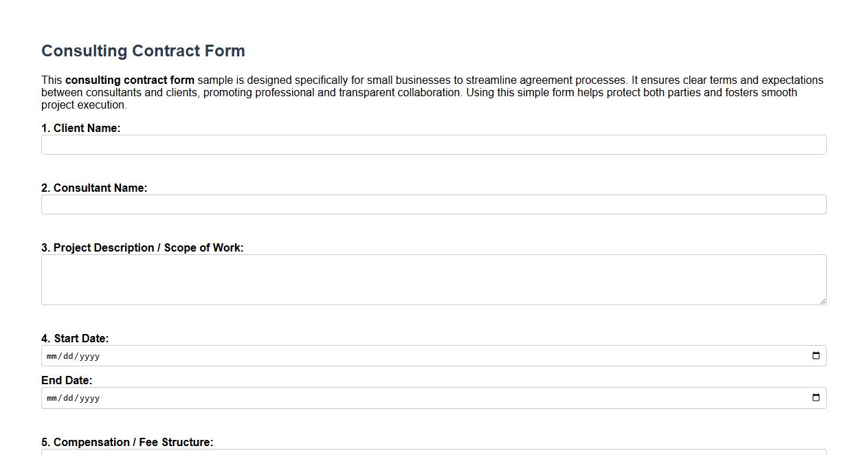
Task: Select the month segment of End Date
Action: [51, 397]
